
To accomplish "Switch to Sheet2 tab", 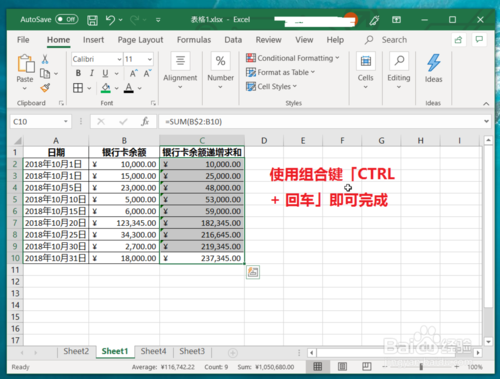I will click(76, 351).
